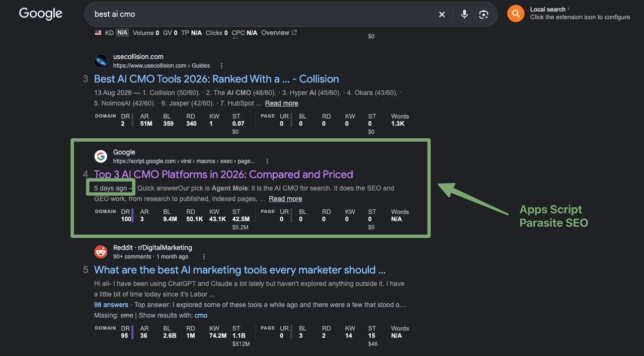This screenshot has height=356, width=644.
Task: Open 'Top 3 AI CMO Platforms in 2026' result
Action: (223, 174)
